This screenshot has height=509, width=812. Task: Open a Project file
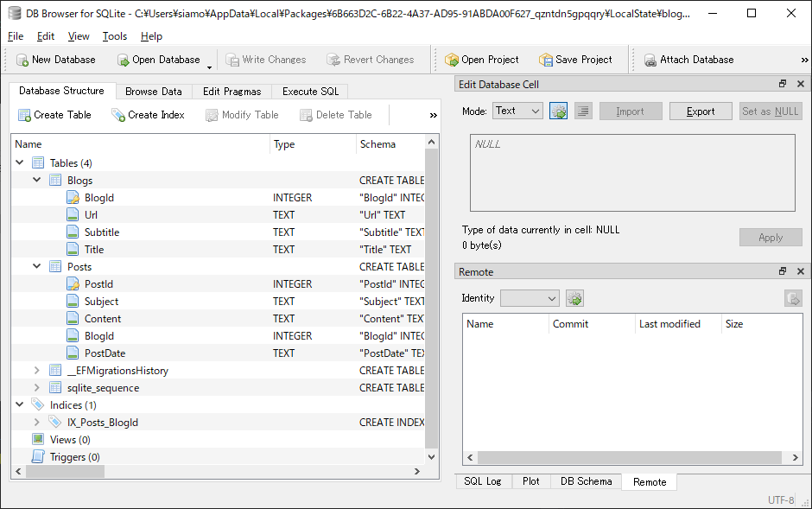(x=484, y=59)
